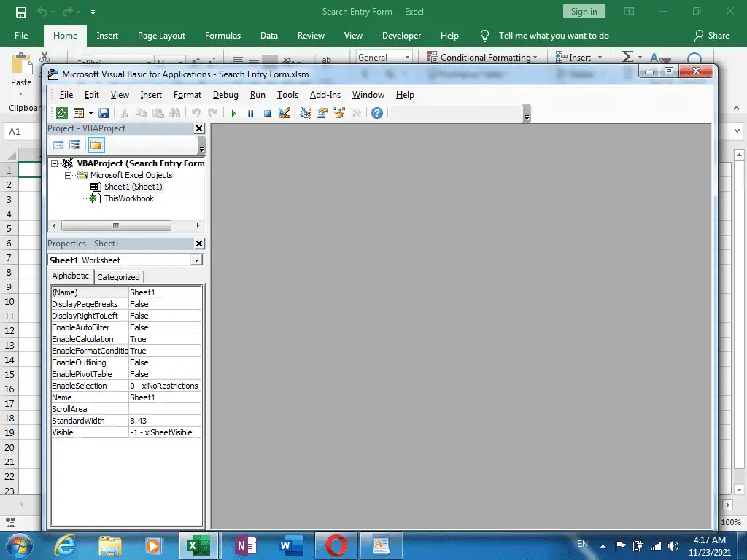
Task: Select ThisWorkbook in project tree
Action: (128, 198)
